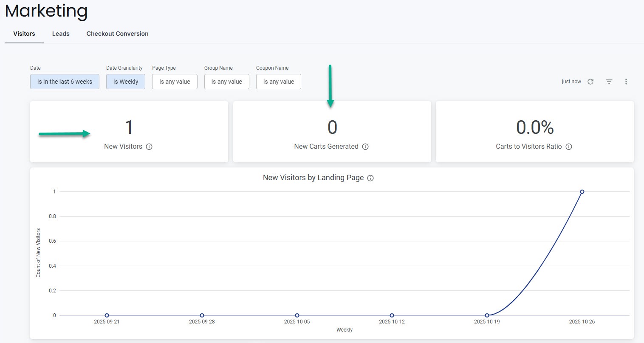The width and height of the screenshot is (644, 343).
Task: Click the 2025-09-28 data point on chart
Action: click(202, 315)
